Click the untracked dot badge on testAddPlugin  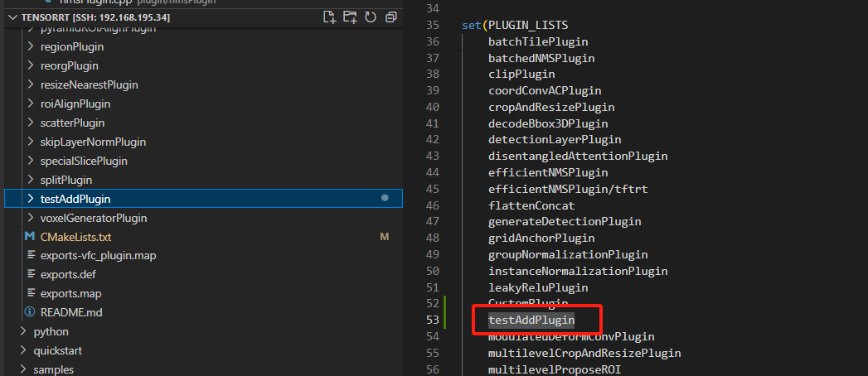click(385, 198)
